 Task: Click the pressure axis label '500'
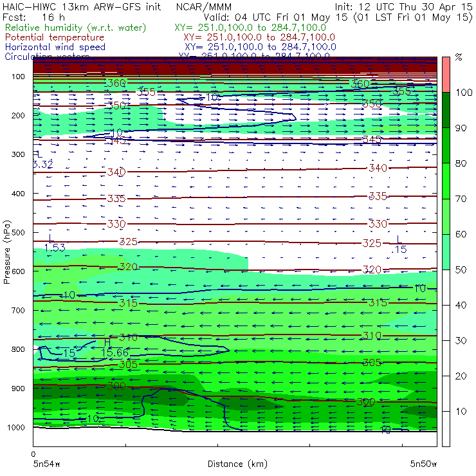pyautogui.click(x=18, y=232)
